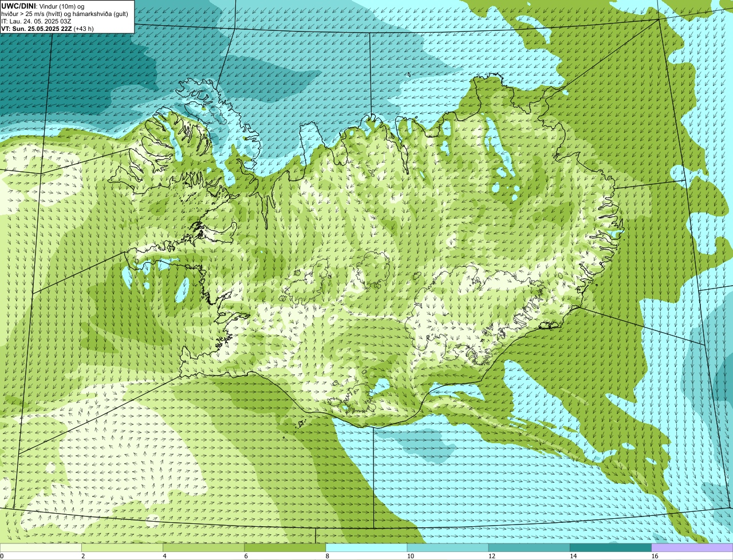
Task: Click the 4–6 green legend swatch
Action: pyautogui.click(x=203, y=547)
